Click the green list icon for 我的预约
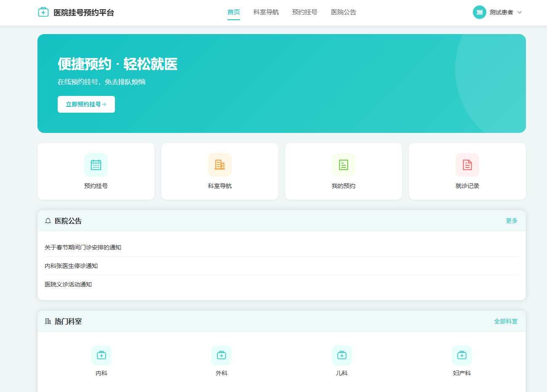547x392 pixels. pyautogui.click(x=344, y=165)
